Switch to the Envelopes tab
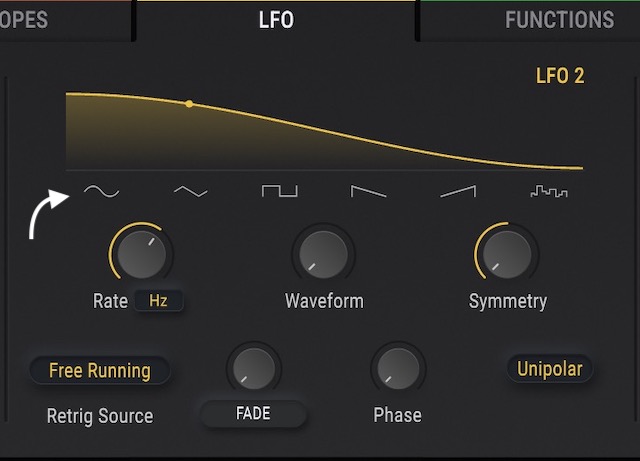The width and height of the screenshot is (640, 461). [x=30, y=20]
